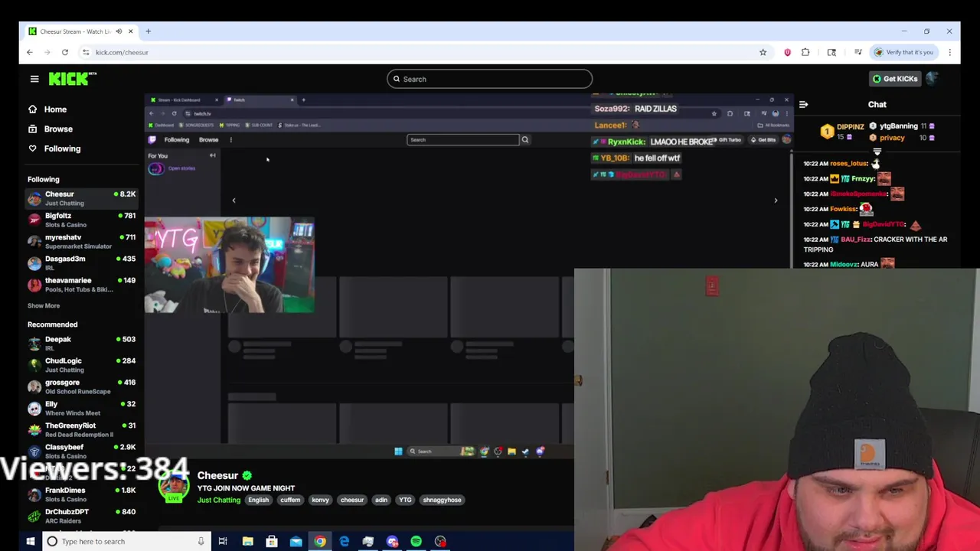
Task: Click the Just Chatting category link
Action: point(219,500)
